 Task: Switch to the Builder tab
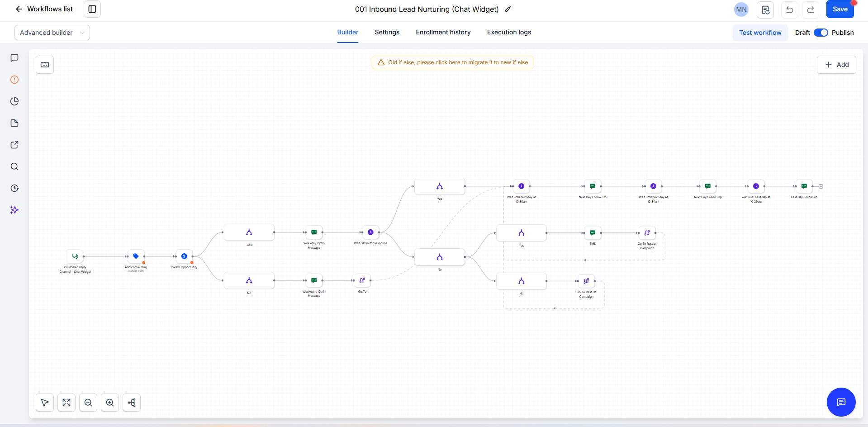click(x=348, y=32)
